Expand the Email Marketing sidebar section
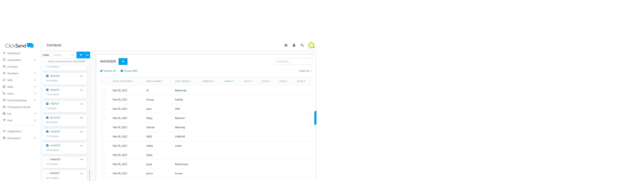This screenshot has height=181, width=644. [19, 100]
